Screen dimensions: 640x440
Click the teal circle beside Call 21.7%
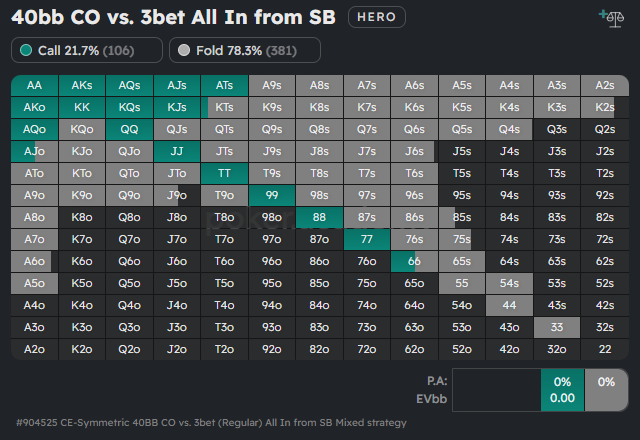click(x=26, y=50)
